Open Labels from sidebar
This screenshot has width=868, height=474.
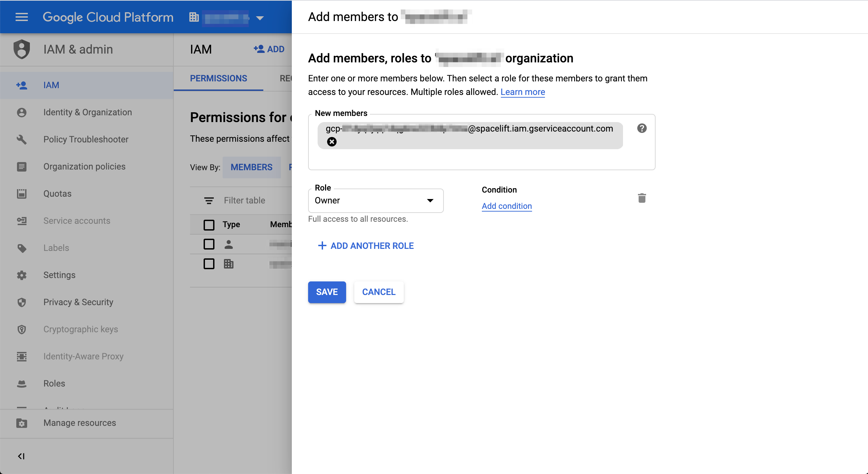tap(56, 248)
